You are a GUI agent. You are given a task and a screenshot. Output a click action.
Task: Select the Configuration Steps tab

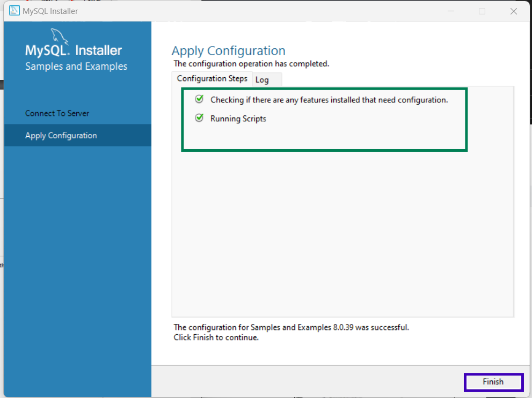tap(212, 79)
